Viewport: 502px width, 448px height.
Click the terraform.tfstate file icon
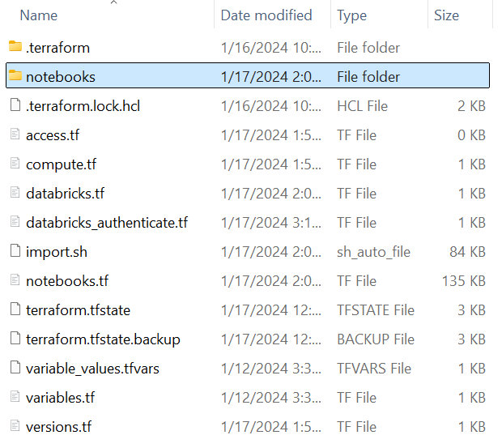pos(15,310)
